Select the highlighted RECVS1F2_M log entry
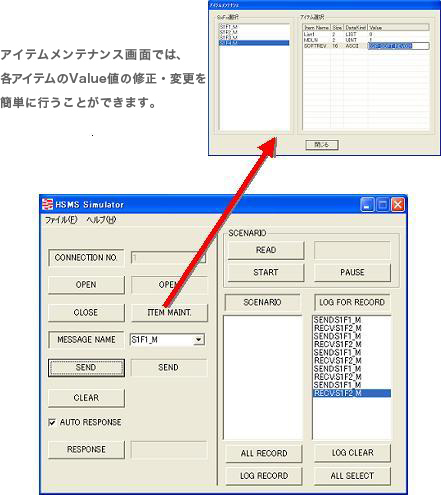 pyautogui.click(x=352, y=393)
